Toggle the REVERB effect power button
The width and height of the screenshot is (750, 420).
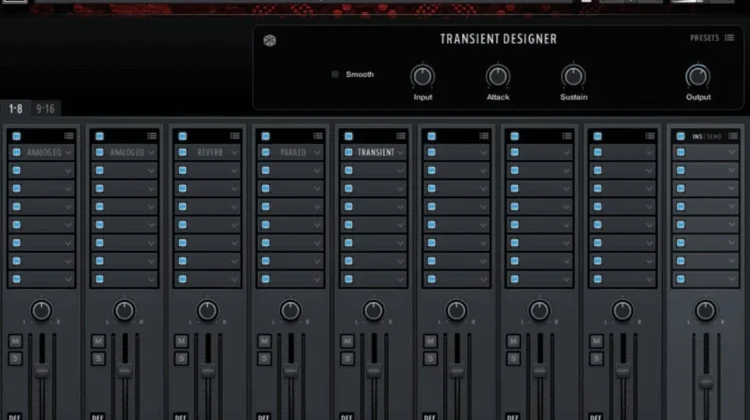click(182, 152)
